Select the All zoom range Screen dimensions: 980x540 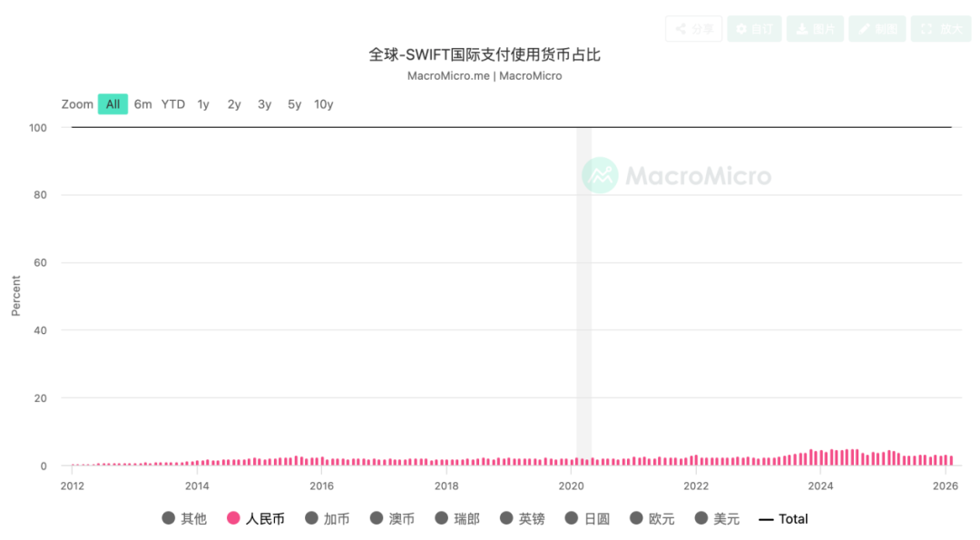pos(113,104)
